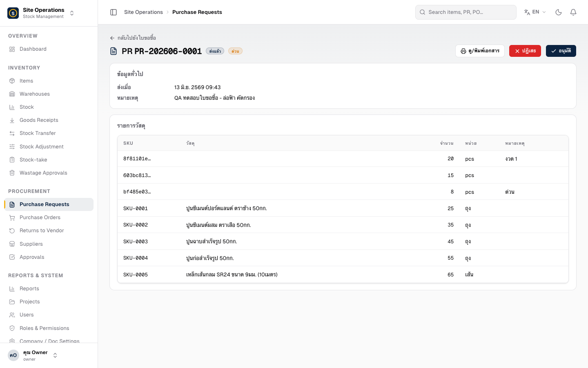Screen dimensions: 588x368
Task: Click the Reports chart icon
Action: click(12, 289)
